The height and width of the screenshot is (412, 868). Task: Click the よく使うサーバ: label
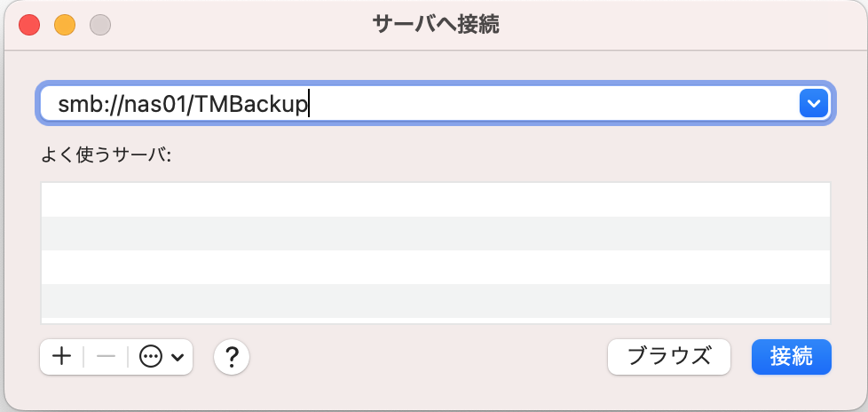pyautogui.click(x=106, y=154)
